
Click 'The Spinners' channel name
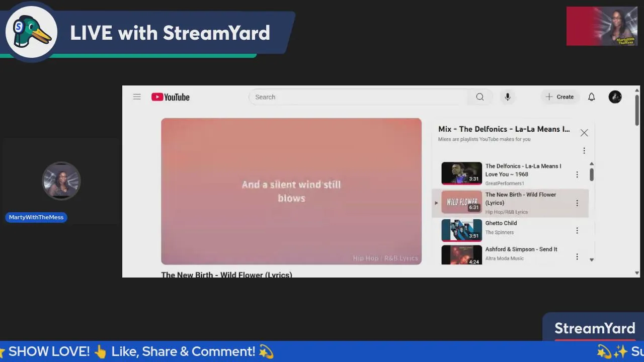500,232
